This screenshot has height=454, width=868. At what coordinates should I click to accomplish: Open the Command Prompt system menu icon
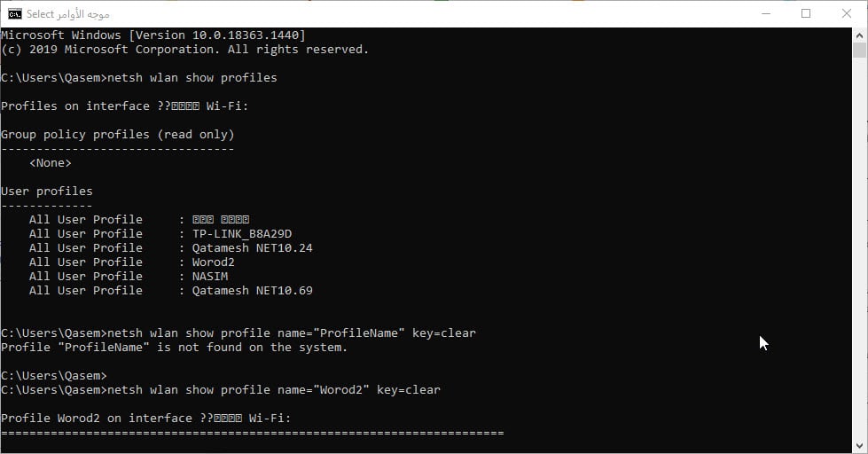point(15,13)
